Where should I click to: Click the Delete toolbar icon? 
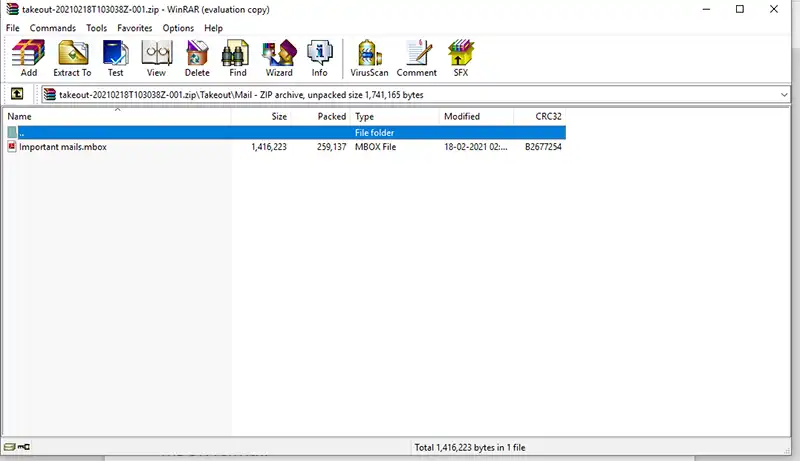click(197, 58)
